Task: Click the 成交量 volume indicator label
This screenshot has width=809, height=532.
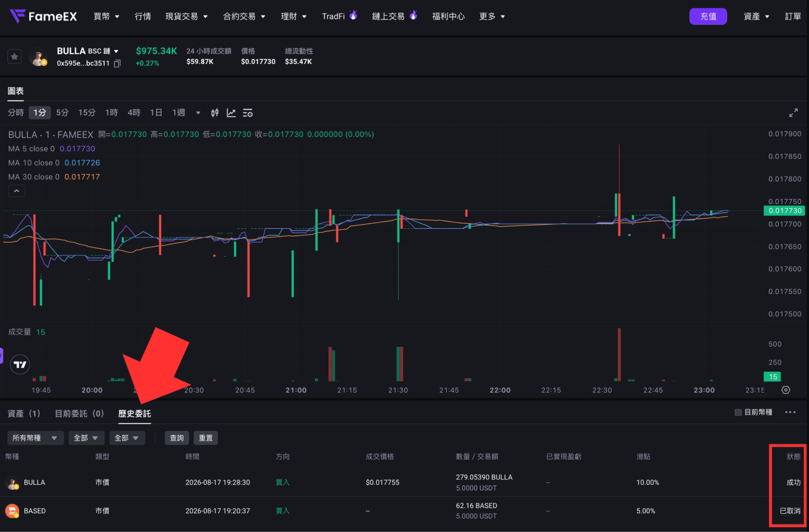Action: click(x=20, y=332)
